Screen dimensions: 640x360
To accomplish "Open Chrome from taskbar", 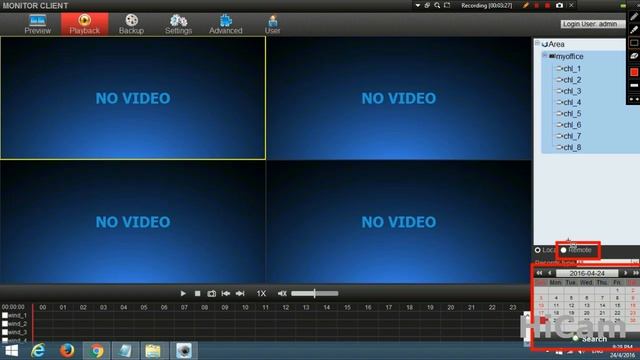I will tap(96, 351).
